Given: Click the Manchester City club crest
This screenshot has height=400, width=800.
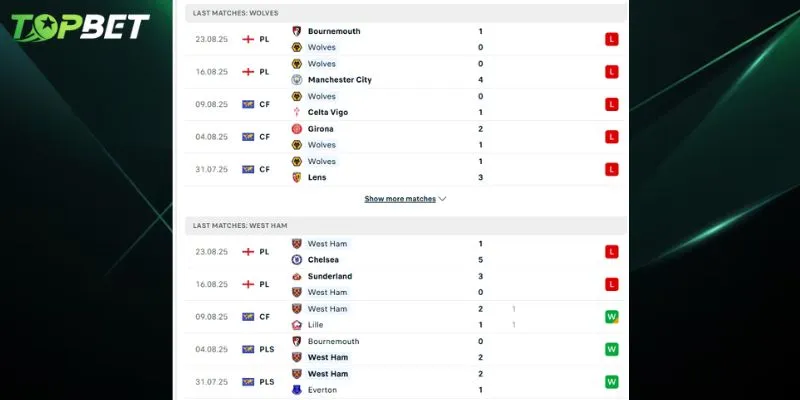Looking at the screenshot, I should point(297,80).
